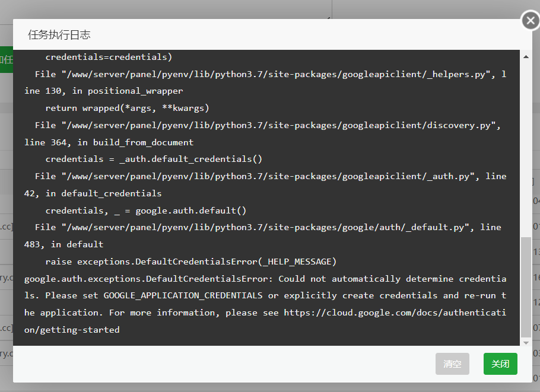Click the '483, in default' line

(63, 244)
